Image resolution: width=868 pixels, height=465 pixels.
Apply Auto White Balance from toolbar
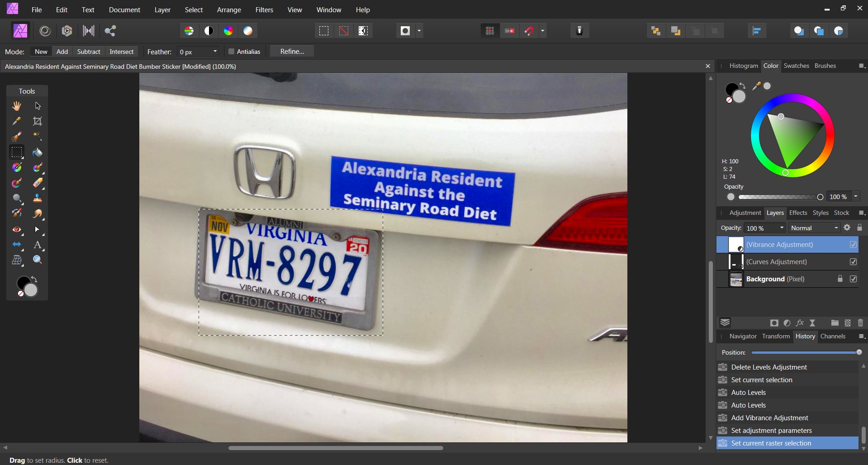pos(248,31)
